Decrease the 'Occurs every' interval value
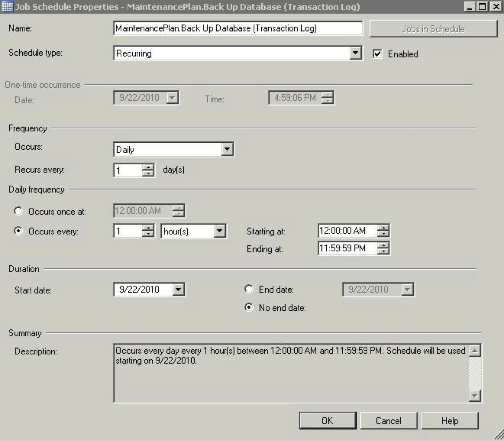This screenshot has width=504, height=441. click(148, 234)
